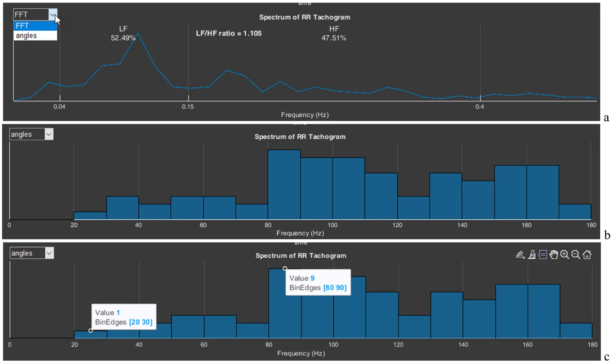Click the LF/HF ratio label
Screen dimensions: 611x364
pyautogui.click(x=229, y=34)
